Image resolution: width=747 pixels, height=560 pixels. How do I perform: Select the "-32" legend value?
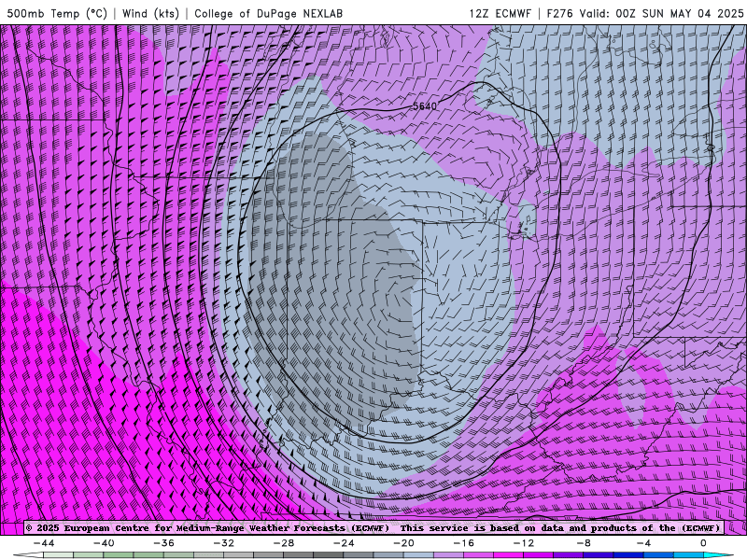tap(224, 543)
